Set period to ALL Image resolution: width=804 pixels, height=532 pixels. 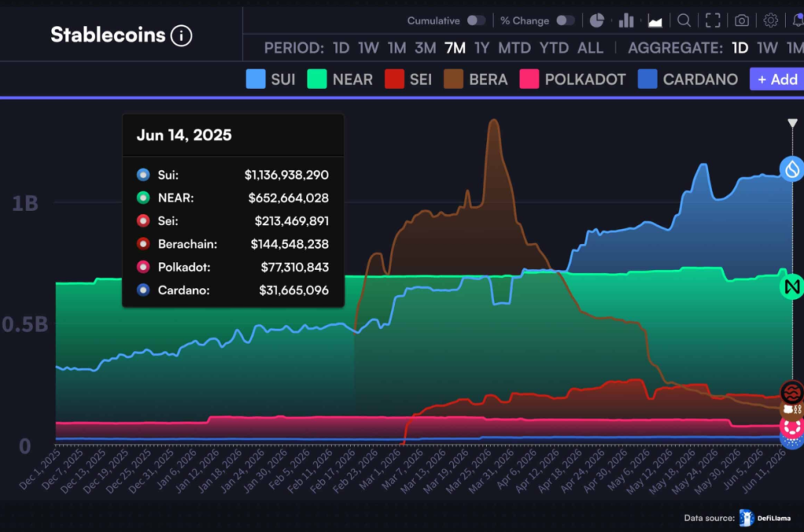(x=590, y=48)
